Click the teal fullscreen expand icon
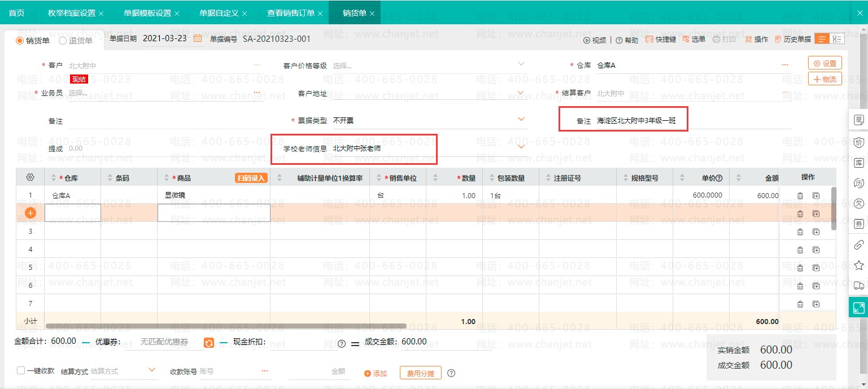 click(858, 308)
